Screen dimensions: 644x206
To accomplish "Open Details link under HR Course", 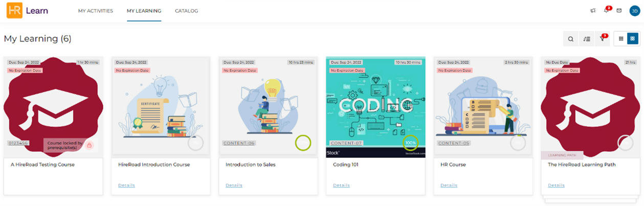I will [x=449, y=185].
